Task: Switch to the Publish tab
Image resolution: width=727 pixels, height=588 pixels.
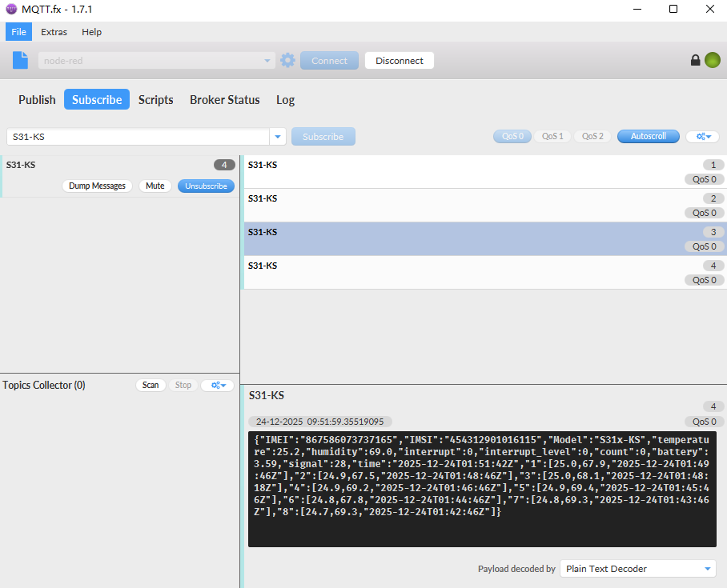Action: pos(37,100)
